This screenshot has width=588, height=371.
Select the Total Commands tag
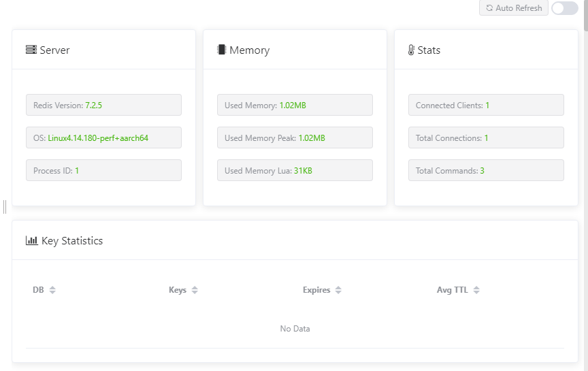486,170
